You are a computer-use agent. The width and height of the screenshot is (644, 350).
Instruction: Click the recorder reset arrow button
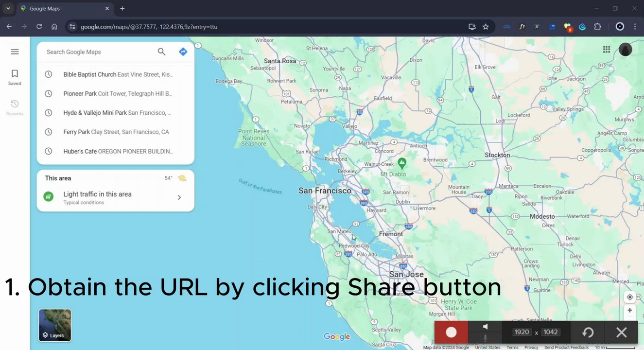[588, 332]
